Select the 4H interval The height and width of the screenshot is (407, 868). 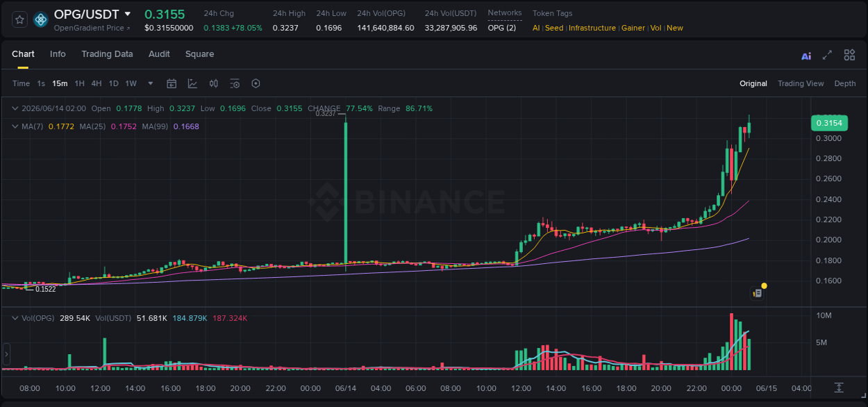[97, 83]
